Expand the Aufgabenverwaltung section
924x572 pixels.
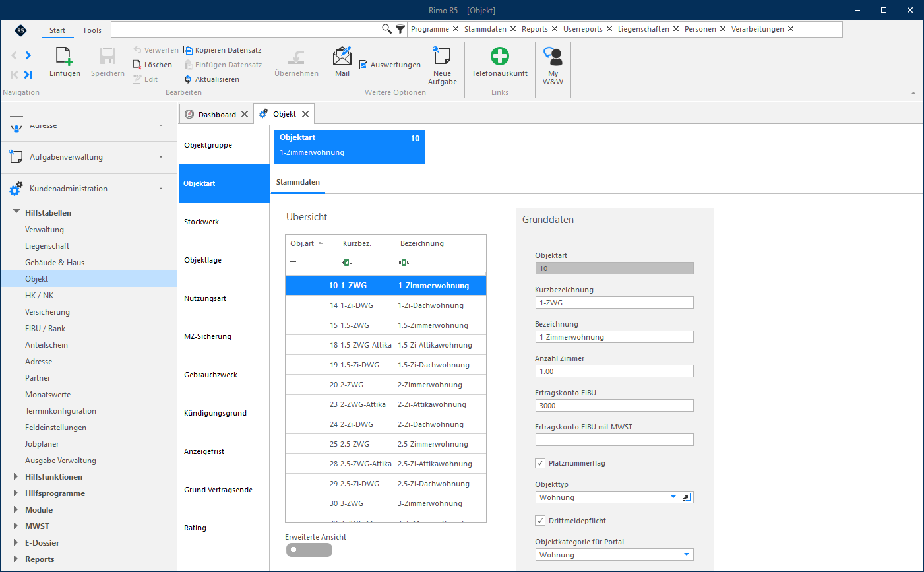tap(88, 157)
